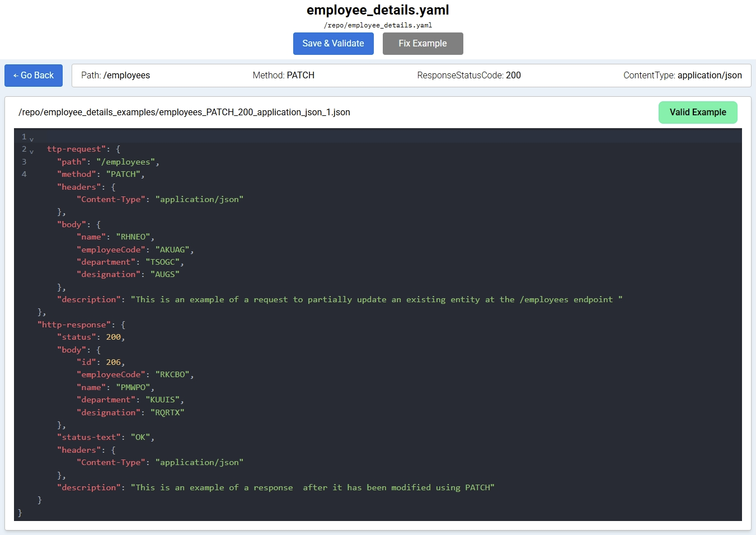Click the /repo/employee_details.yaml path under the title

[378, 25]
